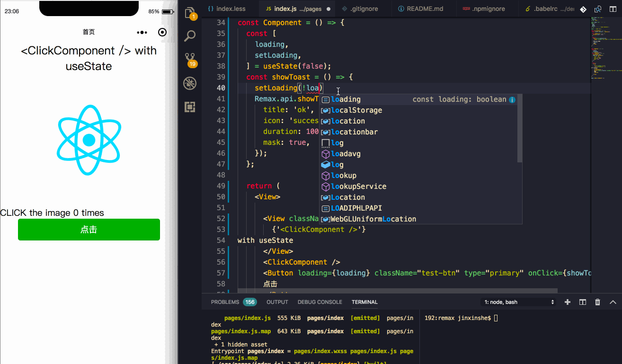Open Source Control showing 19 pending changes
Image resolution: width=622 pixels, height=364 pixels.
(x=190, y=60)
